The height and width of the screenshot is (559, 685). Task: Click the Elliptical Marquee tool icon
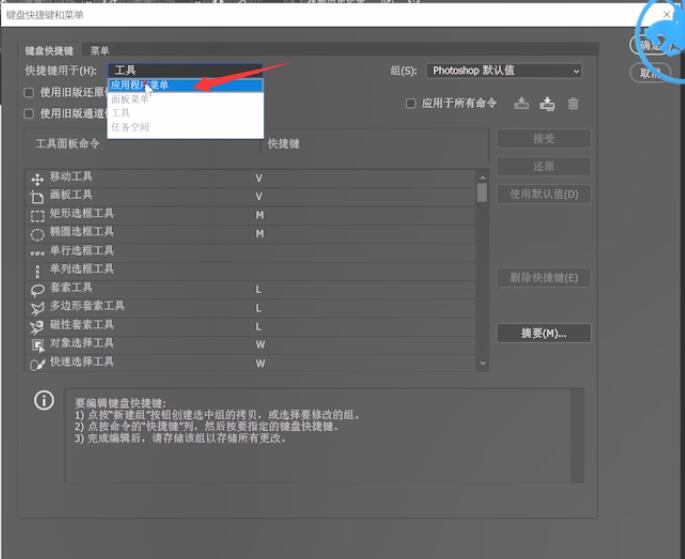38,234
